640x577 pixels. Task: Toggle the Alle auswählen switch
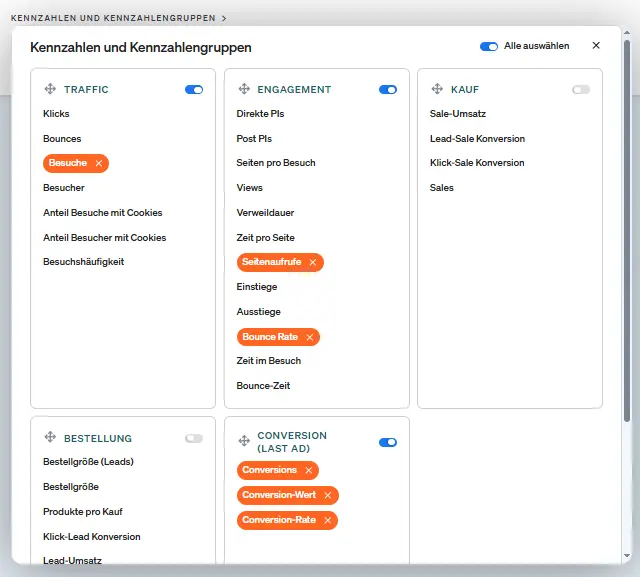point(489,47)
